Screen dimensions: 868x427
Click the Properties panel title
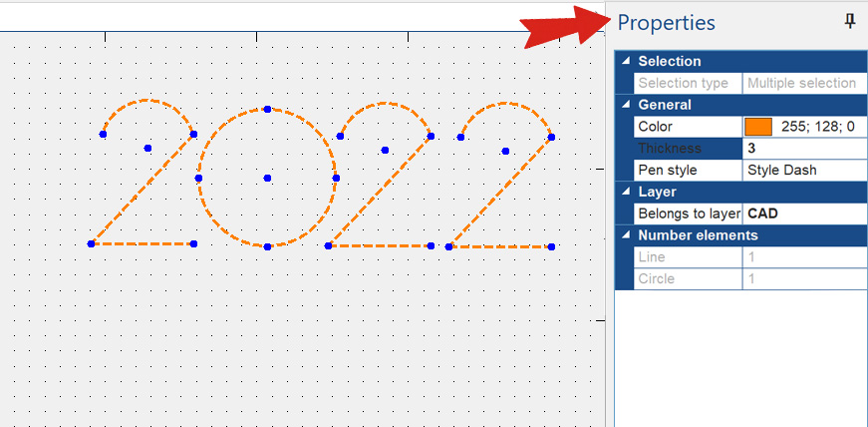666,23
